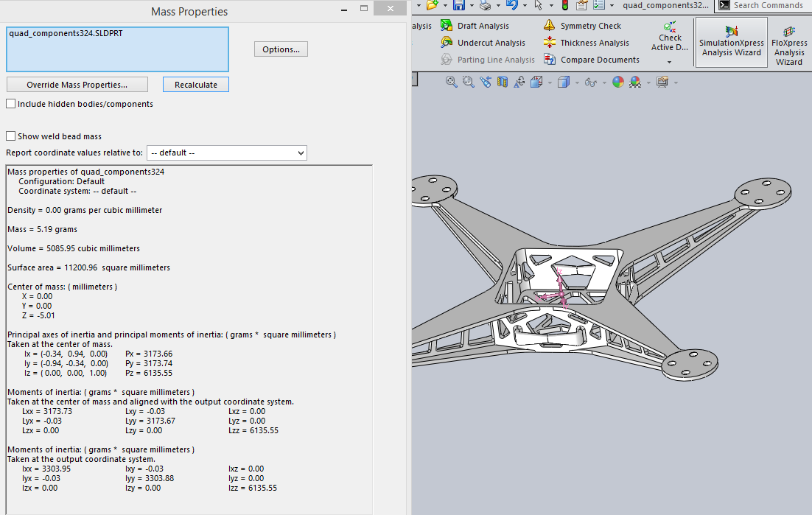The height and width of the screenshot is (515, 812).
Task: Expand the View Orientation dropdown arrow
Action: click(x=550, y=83)
